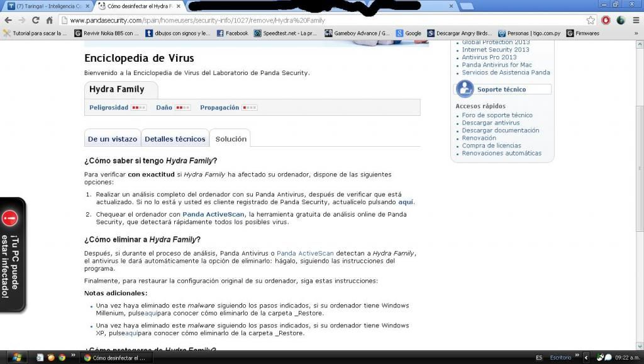Launch Chrome from quick launch bar
644x364 pixels.
coord(62,358)
